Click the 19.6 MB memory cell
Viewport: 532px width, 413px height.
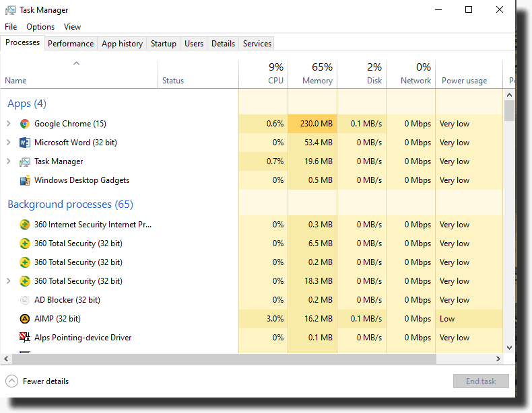[x=312, y=161]
